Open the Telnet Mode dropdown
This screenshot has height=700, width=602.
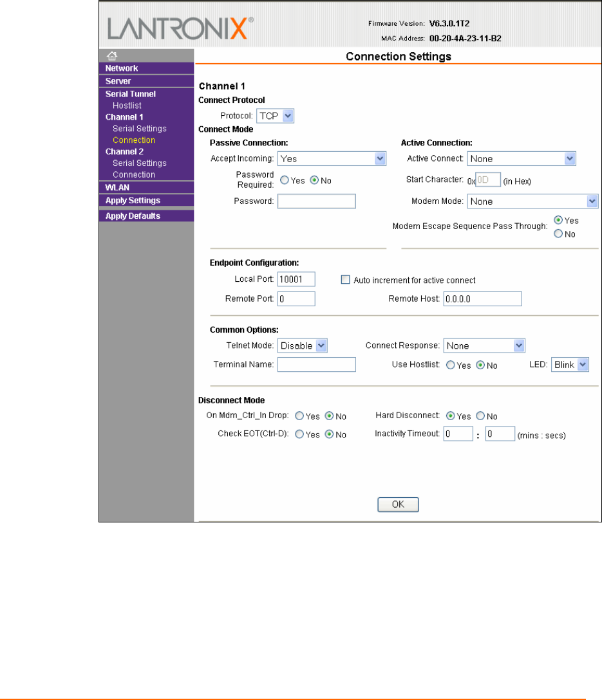(x=303, y=346)
